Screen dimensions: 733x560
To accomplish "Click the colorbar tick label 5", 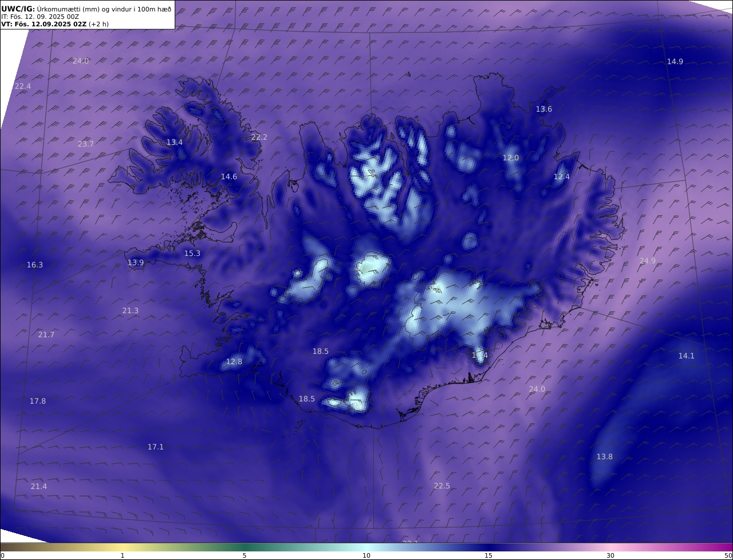I will [x=245, y=555].
